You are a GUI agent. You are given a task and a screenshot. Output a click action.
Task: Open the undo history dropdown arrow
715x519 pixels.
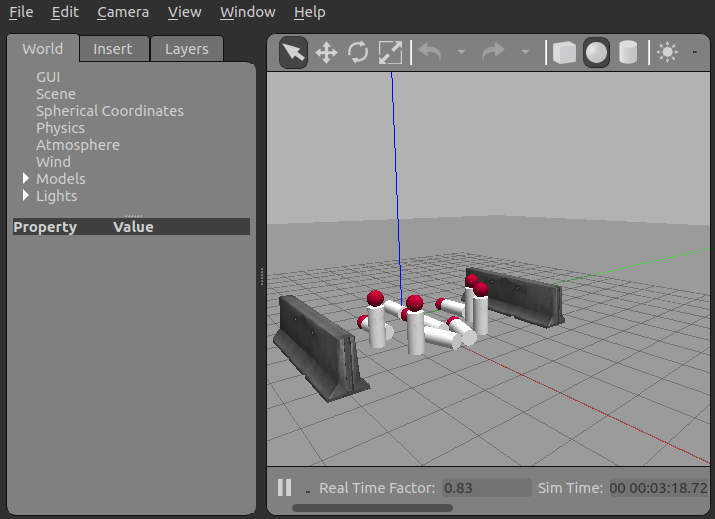click(x=461, y=52)
